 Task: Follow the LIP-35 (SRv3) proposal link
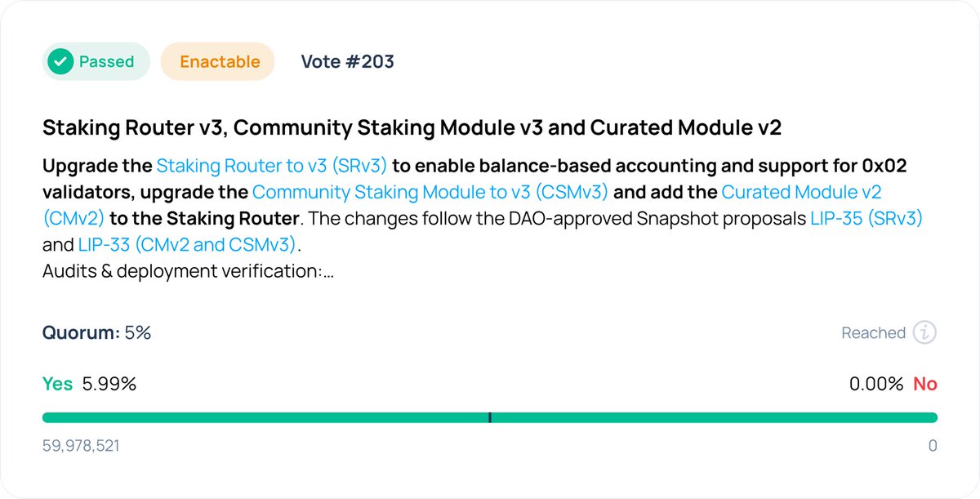[x=866, y=218]
